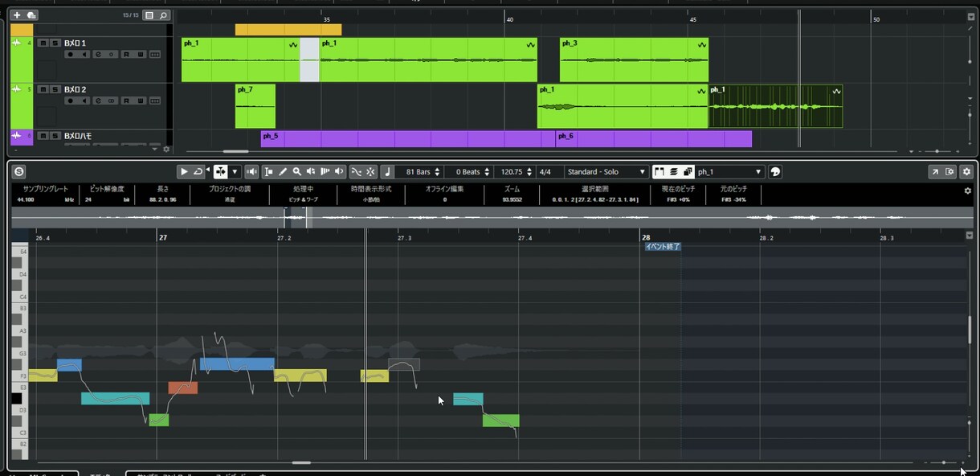Open info line setup gear
The width and height of the screenshot is (980, 476).
pyautogui.click(x=968, y=191)
